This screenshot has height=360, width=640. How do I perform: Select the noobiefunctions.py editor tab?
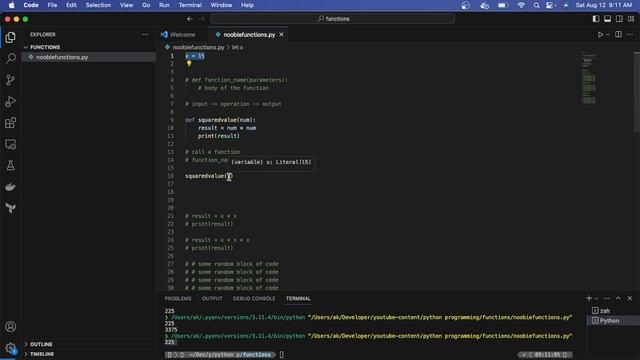[249, 35]
